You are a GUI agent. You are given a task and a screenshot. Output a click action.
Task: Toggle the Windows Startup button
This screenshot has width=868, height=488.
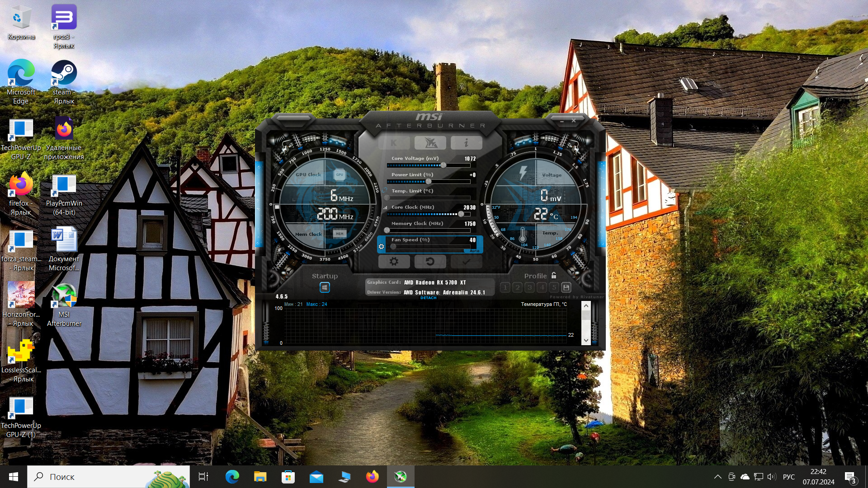(325, 287)
